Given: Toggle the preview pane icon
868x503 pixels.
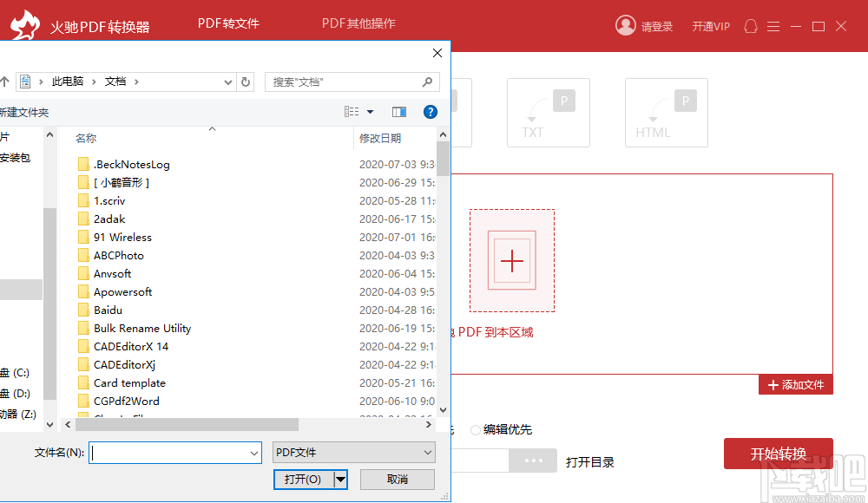Looking at the screenshot, I should (399, 113).
